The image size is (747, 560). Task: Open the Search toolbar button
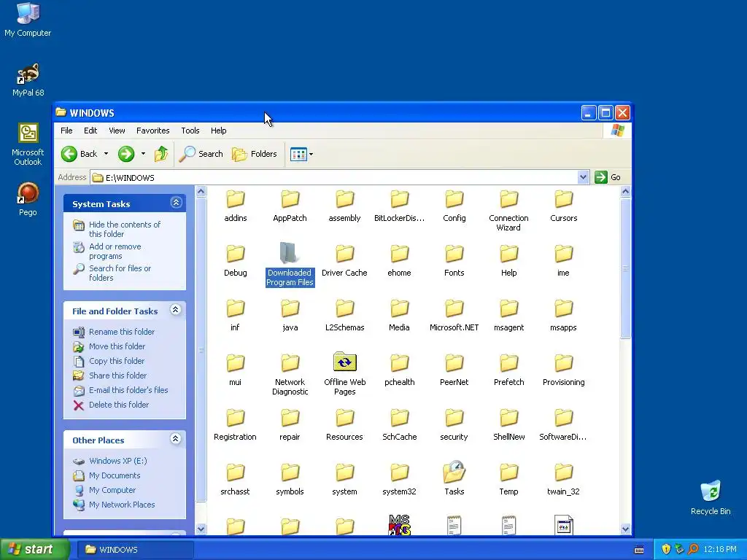click(x=201, y=154)
